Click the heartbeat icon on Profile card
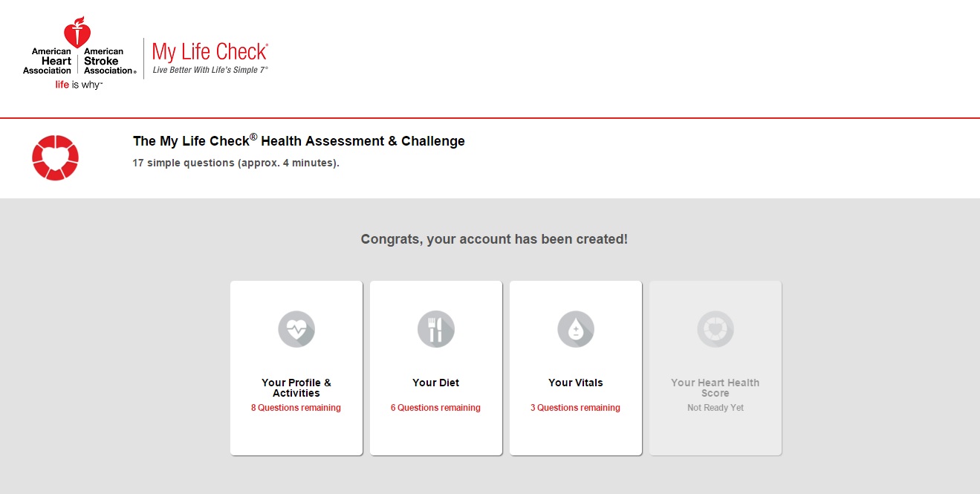Image resolution: width=980 pixels, height=494 pixels. pos(296,329)
